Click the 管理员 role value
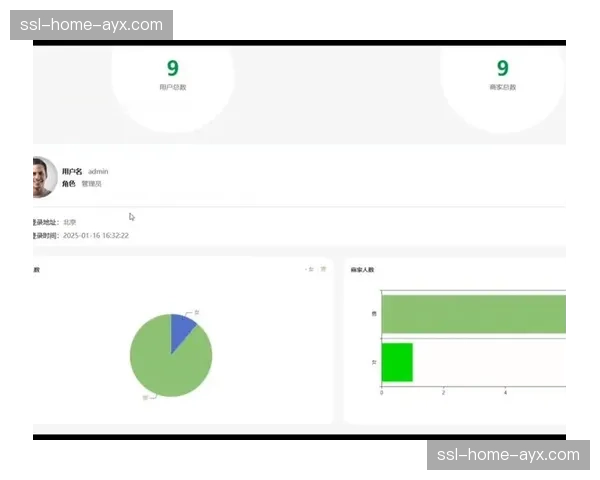Screen dimensions: 600x480 [91, 184]
